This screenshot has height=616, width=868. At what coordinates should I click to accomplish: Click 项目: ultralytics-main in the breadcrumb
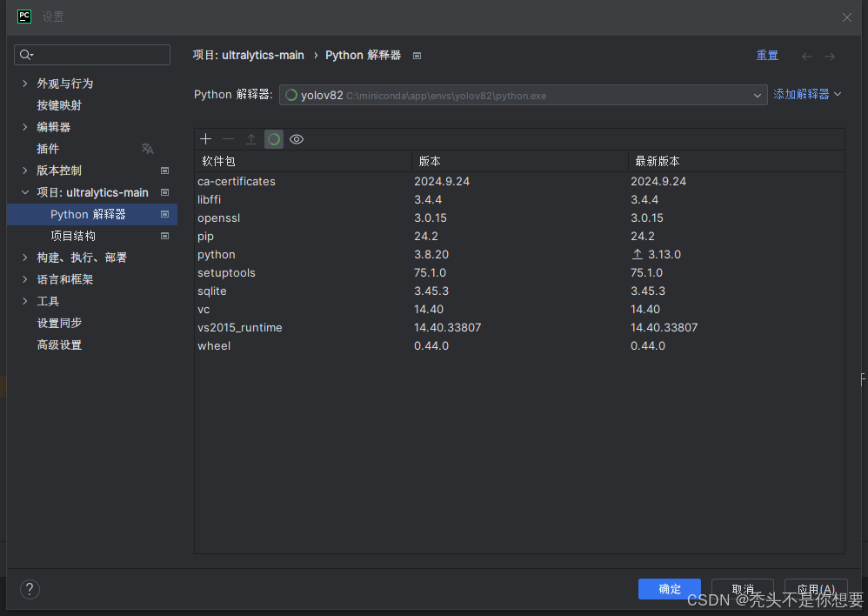point(248,56)
